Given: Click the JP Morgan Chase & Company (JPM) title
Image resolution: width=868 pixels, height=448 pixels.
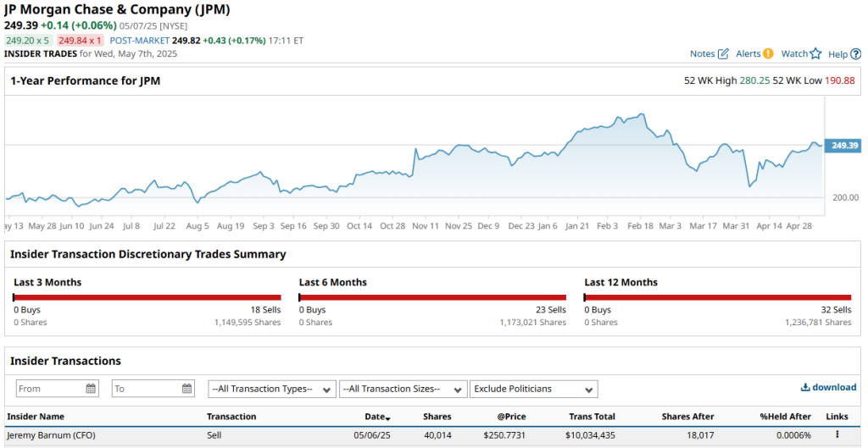Looking at the screenshot, I should coord(117,10).
